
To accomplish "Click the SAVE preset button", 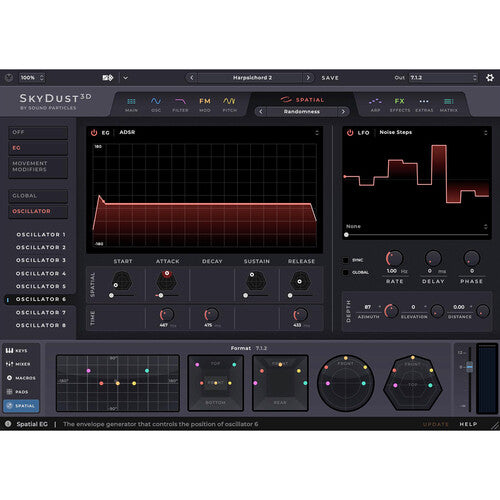I will click(x=330, y=78).
